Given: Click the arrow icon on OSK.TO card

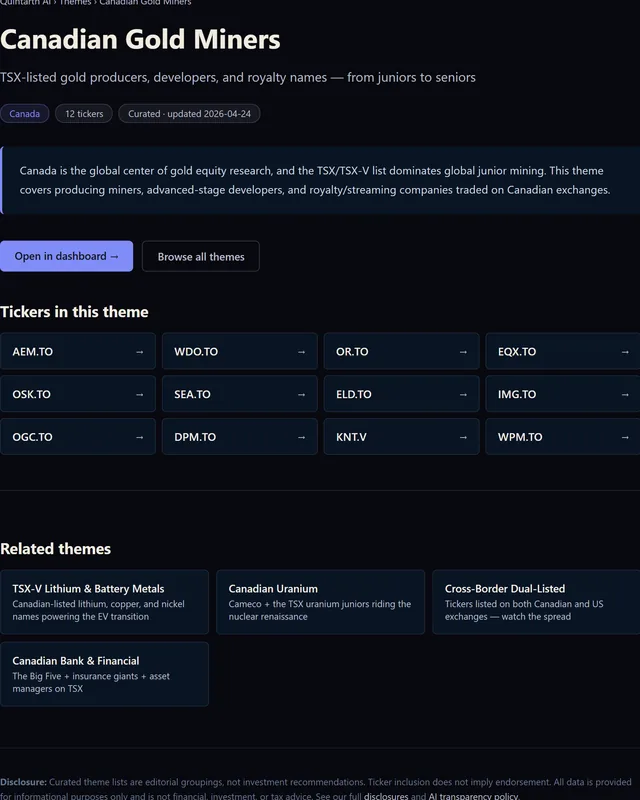Looking at the screenshot, I should (139, 394).
